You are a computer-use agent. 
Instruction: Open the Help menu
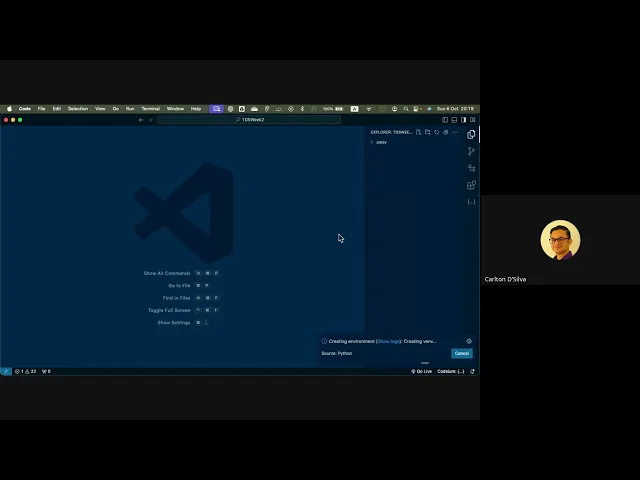(x=196, y=109)
